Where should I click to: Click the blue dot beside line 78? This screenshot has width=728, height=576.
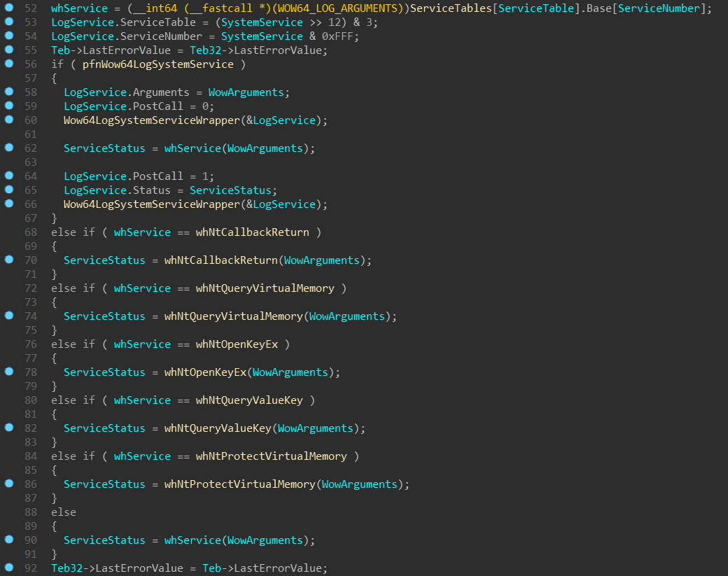(x=9, y=372)
